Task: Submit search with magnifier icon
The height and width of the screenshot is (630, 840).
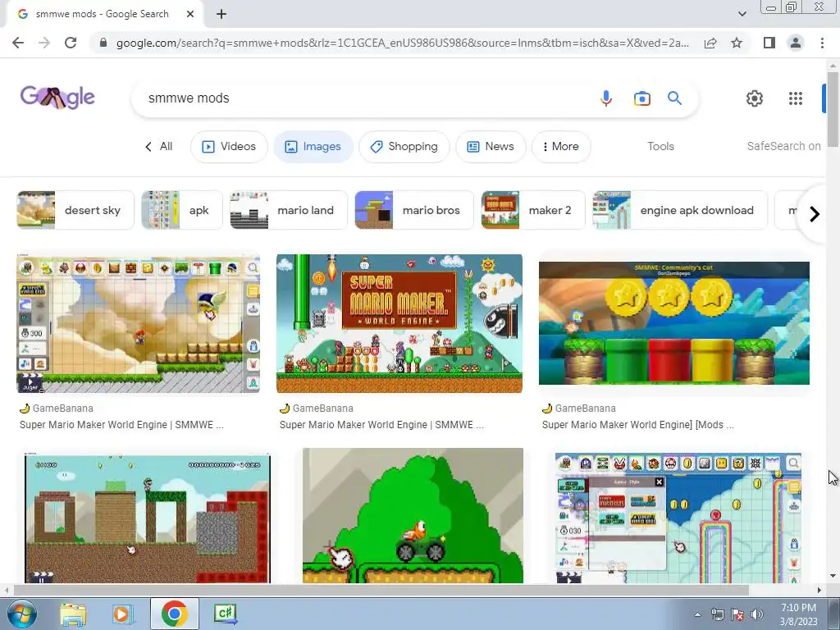Action: coord(674,98)
